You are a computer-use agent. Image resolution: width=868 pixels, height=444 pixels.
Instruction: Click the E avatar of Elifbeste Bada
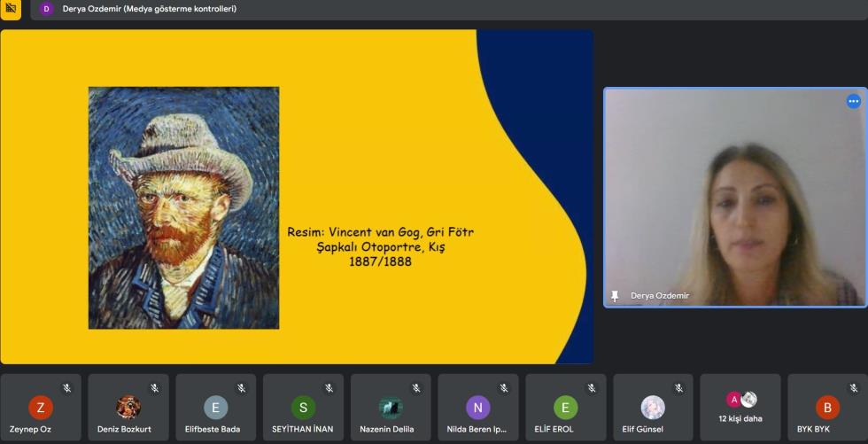point(216,408)
